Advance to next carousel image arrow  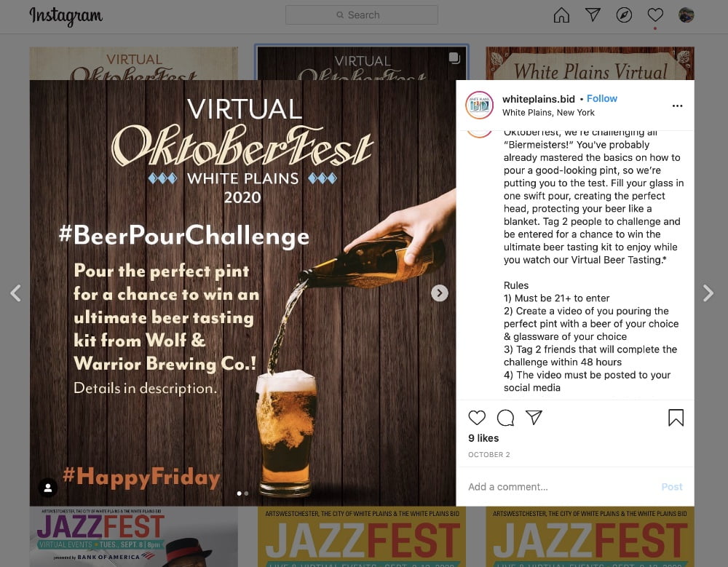point(439,293)
